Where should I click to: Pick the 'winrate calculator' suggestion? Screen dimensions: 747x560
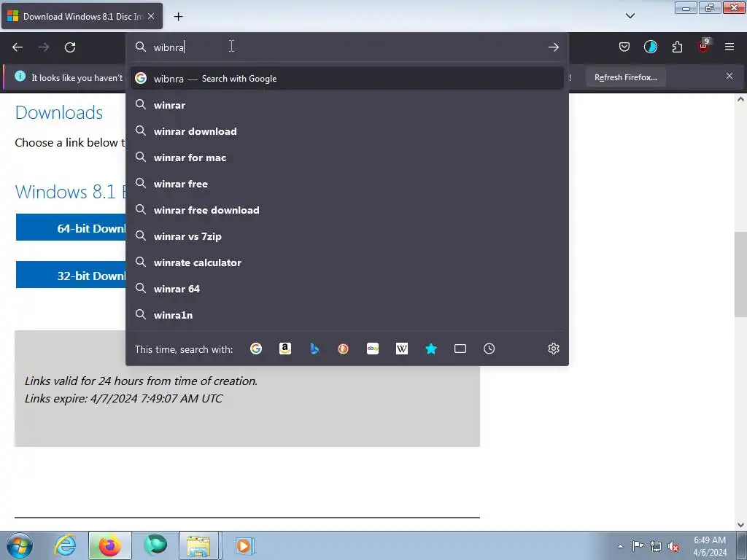pyautogui.click(x=347, y=262)
